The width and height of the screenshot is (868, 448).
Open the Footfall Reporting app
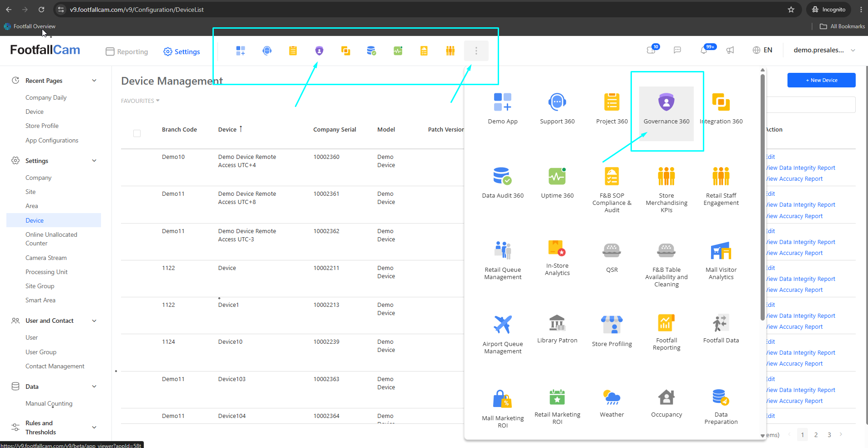tap(666, 333)
